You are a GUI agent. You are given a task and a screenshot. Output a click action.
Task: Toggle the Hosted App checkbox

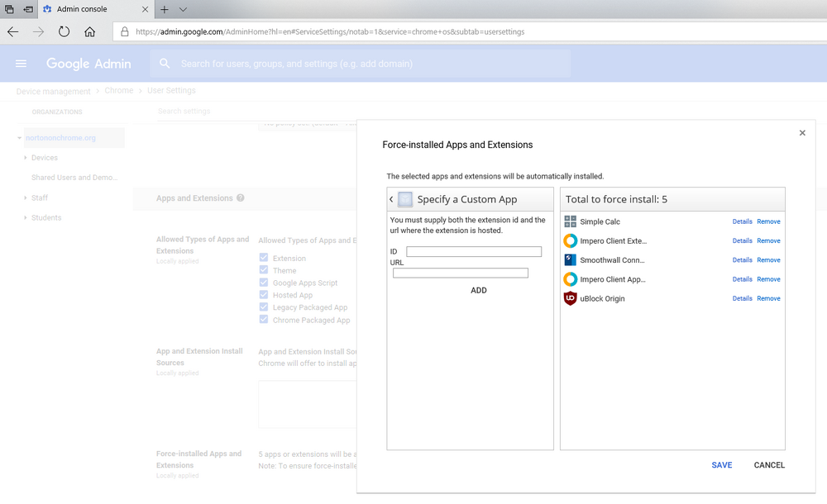click(264, 295)
